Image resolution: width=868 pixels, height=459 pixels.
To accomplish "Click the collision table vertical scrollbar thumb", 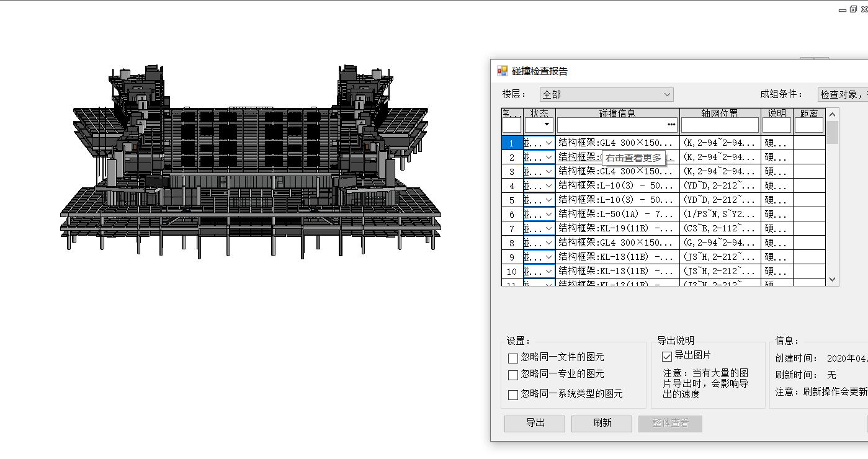I will [x=833, y=132].
